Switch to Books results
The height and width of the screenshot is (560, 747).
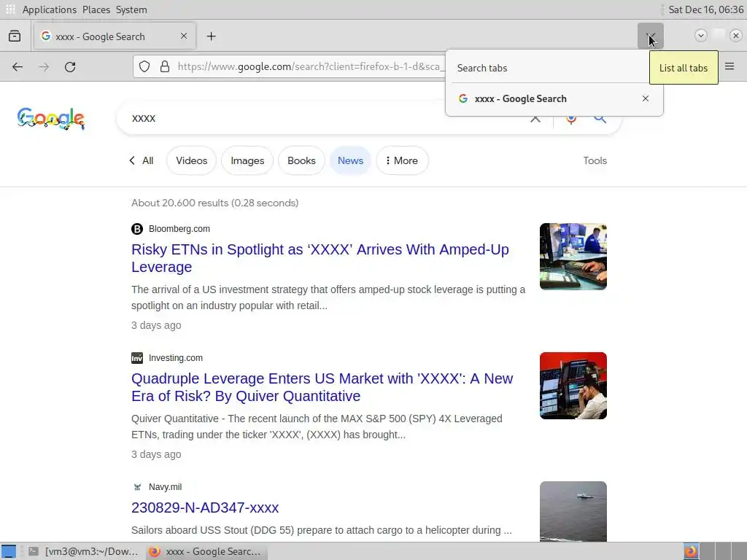point(301,160)
